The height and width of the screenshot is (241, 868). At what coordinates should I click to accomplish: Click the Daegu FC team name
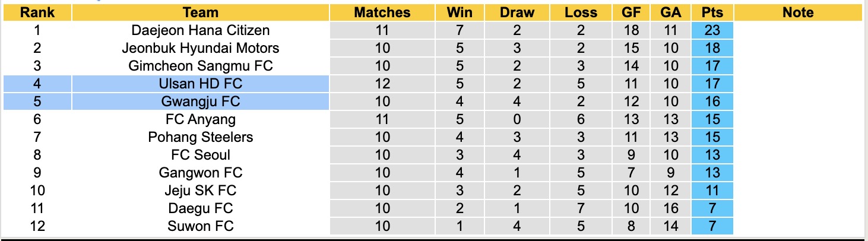click(201, 208)
